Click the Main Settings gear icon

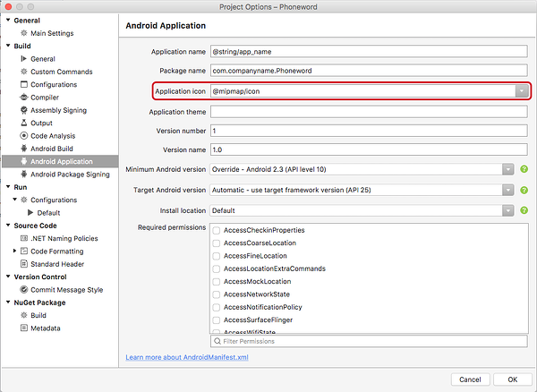coord(23,33)
